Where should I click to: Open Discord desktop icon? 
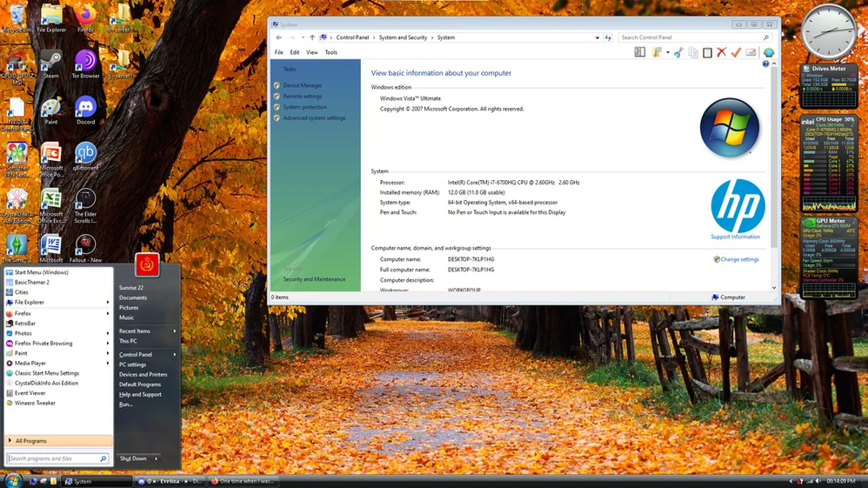click(85, 110)
